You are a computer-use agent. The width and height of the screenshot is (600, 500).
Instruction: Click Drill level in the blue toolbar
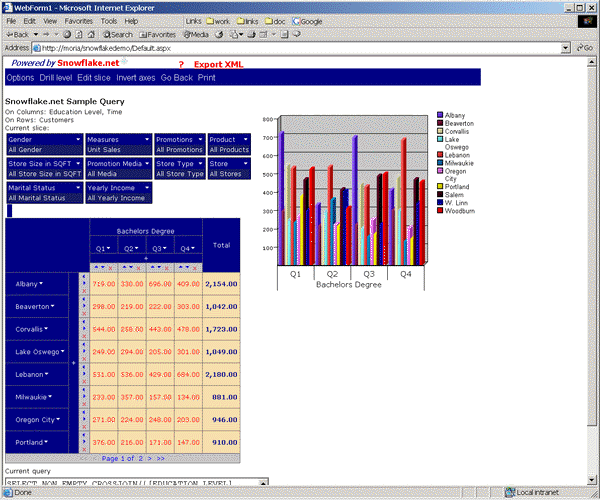click(x=56, y=78)
